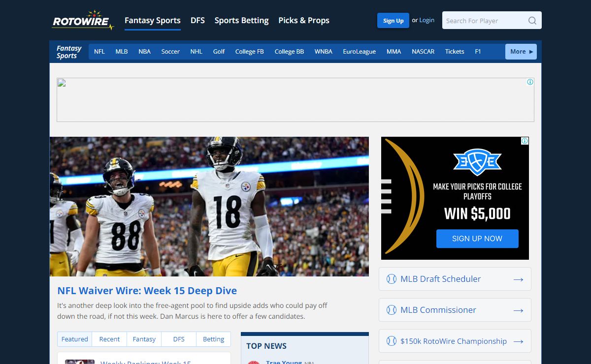This screenshot has width=591, height=364.
Task: Open the DFS main menu
Action: tap(197, 21)
